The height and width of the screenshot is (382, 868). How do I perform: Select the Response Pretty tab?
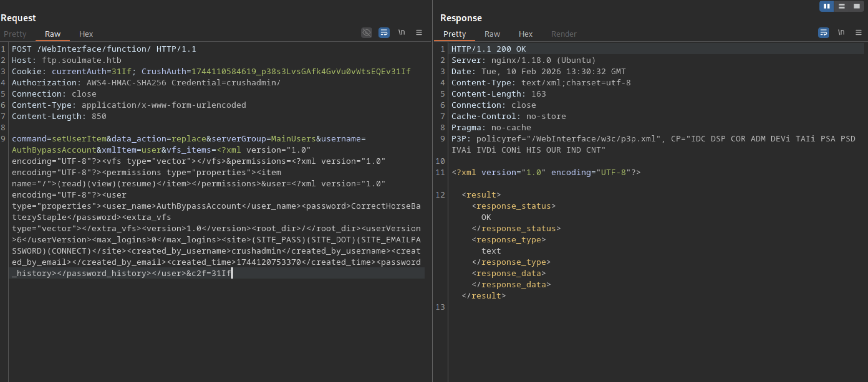click(454, 34)
